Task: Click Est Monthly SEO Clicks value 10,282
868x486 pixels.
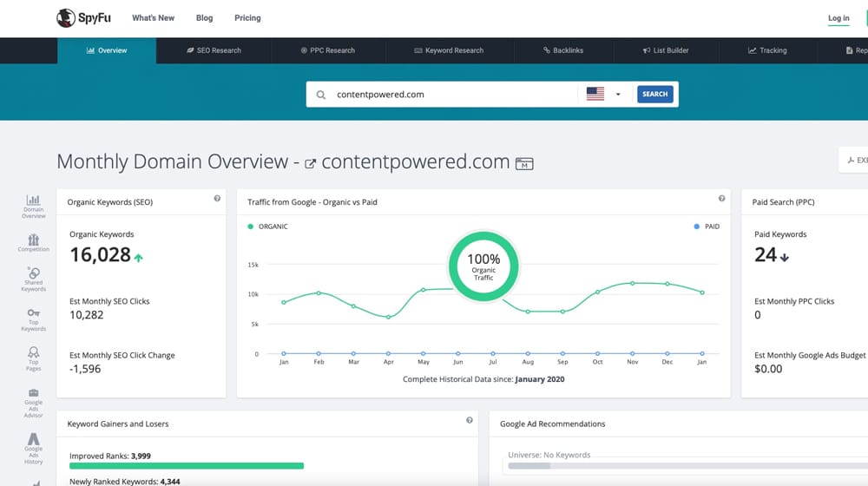Action: tap(86, 315)
